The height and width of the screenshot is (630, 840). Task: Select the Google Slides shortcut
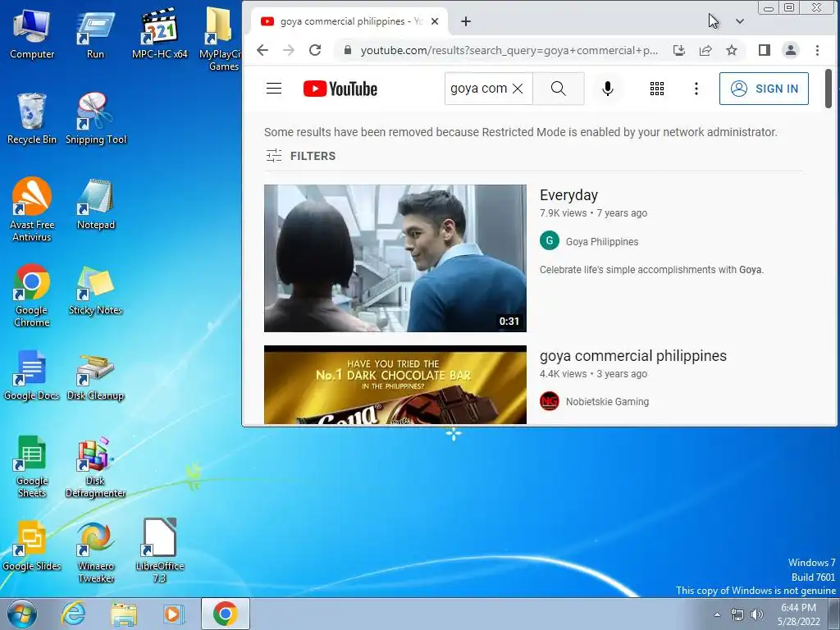[32, 546]
